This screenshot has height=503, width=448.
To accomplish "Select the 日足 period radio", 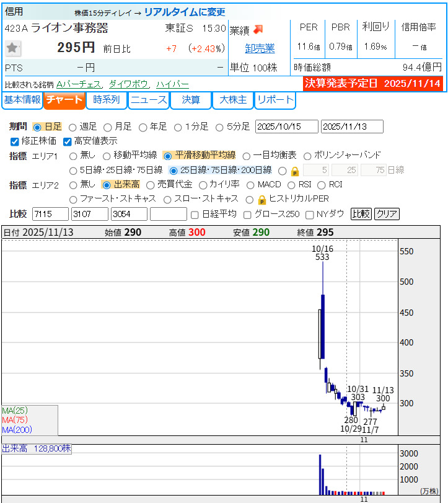I will click(x=37, y=127).
